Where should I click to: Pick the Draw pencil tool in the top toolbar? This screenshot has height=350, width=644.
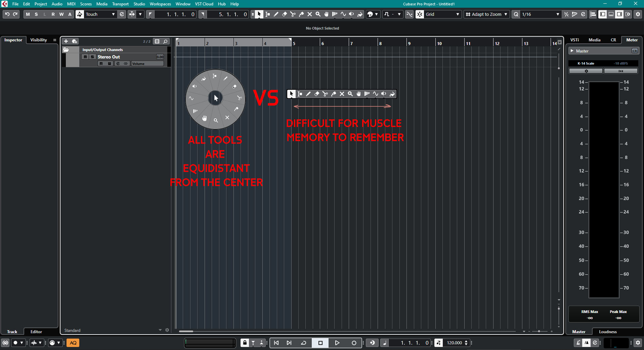click(276, 14)
